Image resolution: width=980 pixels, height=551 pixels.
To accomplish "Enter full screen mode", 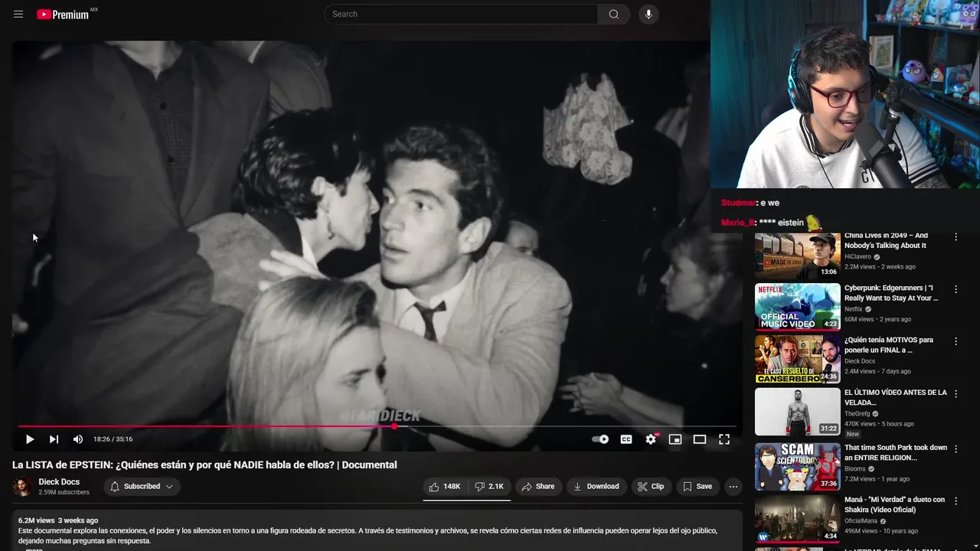I will [x=724, y=439].
